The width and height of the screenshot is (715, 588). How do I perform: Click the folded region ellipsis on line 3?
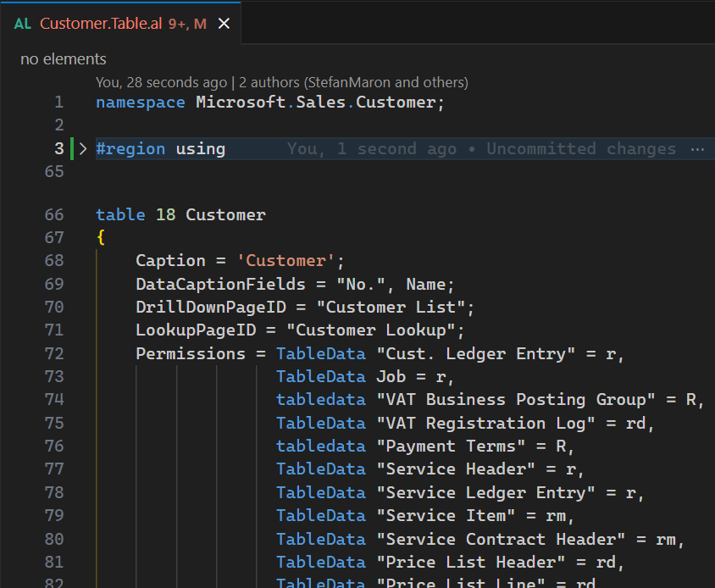pos(697,149)
